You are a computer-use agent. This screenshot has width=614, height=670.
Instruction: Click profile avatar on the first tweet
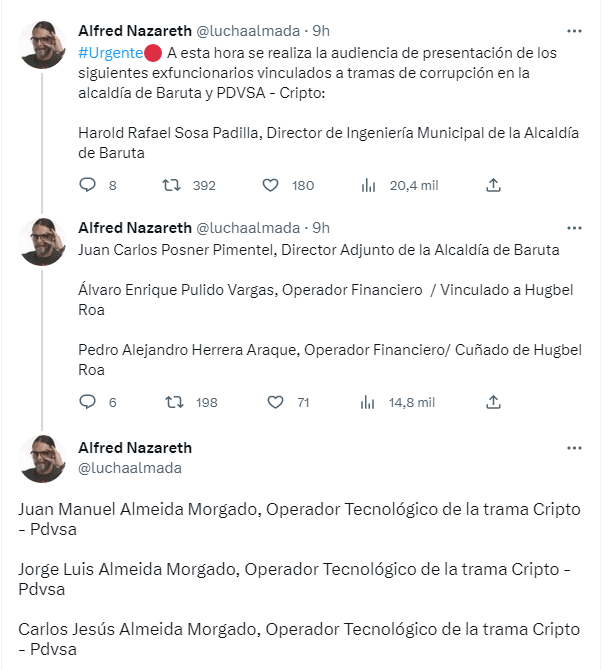(x=42, y=44)
